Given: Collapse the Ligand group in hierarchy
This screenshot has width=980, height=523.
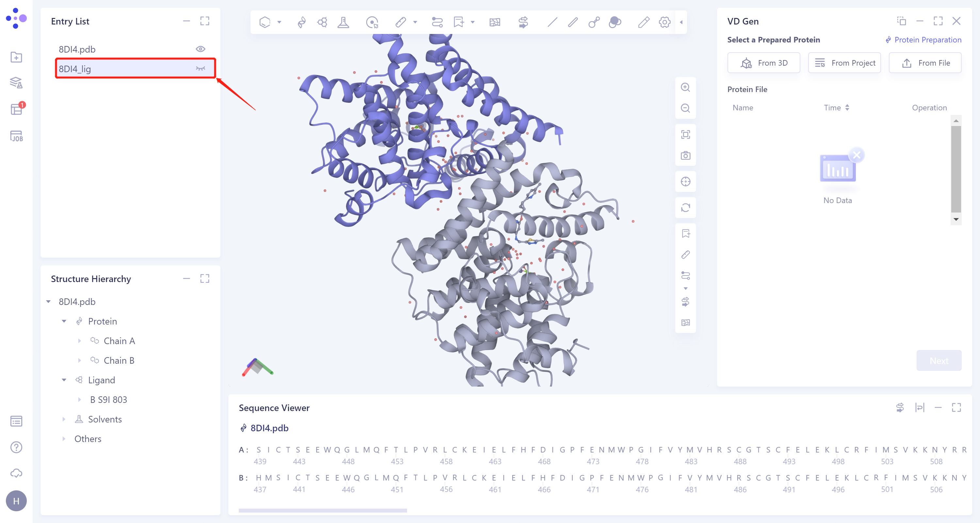Looking at the screenshot, I should 64,380.
